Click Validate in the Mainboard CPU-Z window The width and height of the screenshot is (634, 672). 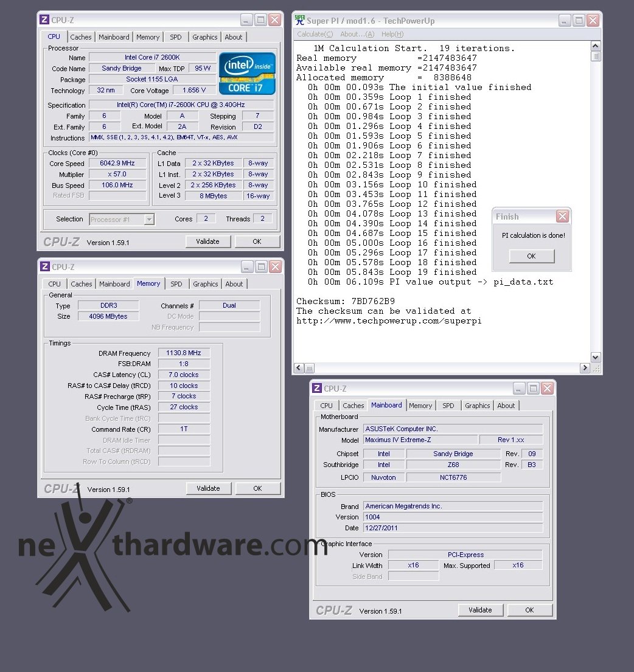click(481, 610)
